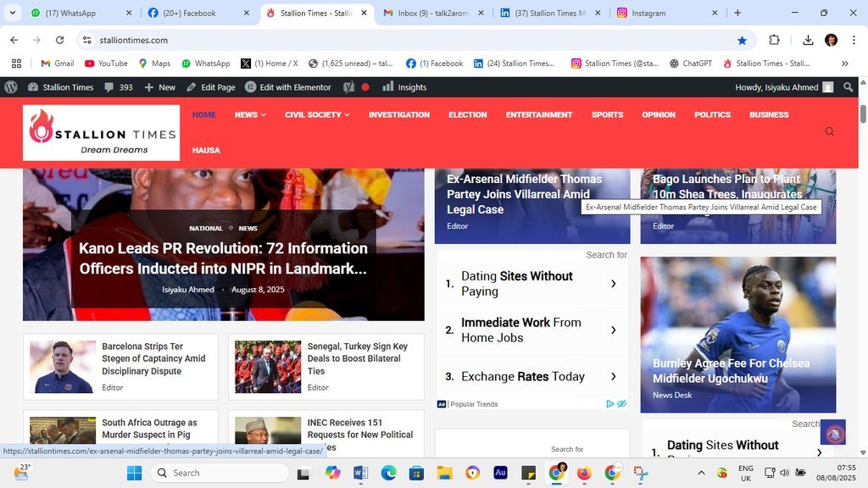Select SPORTS in the site menu
This screenshot has height=488, width=868.
click(607, 114)
